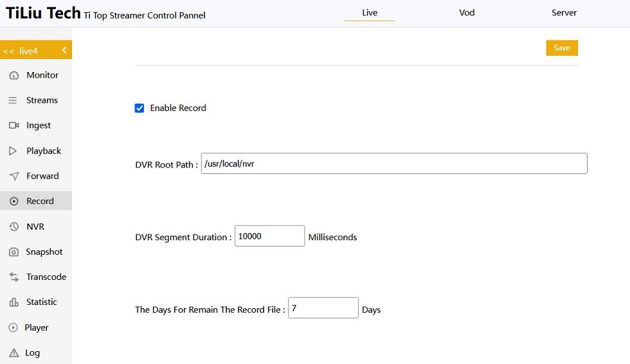
Task: Switch to the Vod tab
Action: [467, 13]
